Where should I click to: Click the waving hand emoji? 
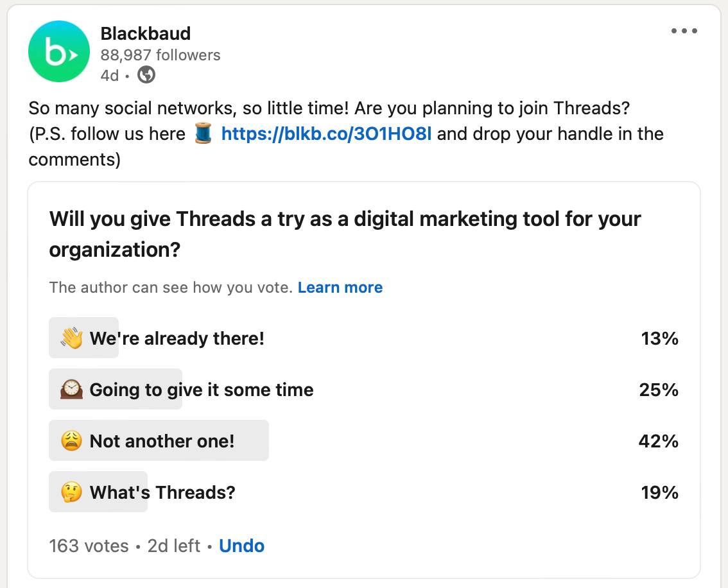pyautogui.click(x=72, y=338)
